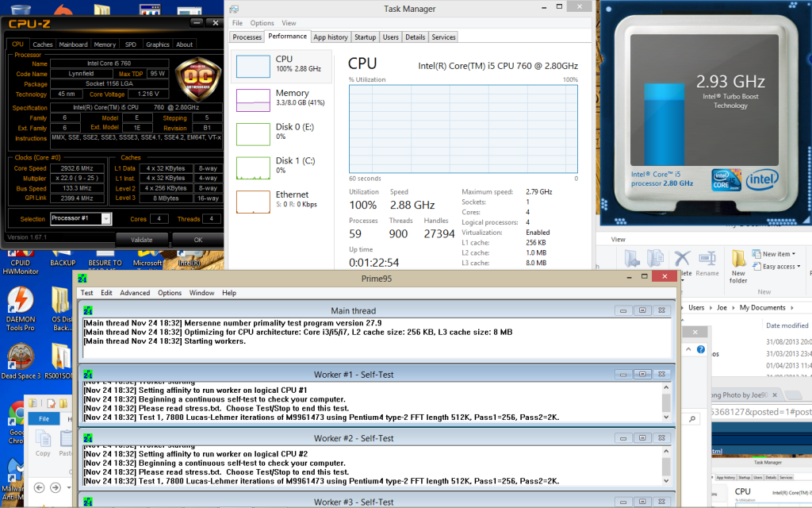The width and height of the screenshot is (812, 508).
Task: Click the Worker #2 window system icon
Action: pos(88,438)
